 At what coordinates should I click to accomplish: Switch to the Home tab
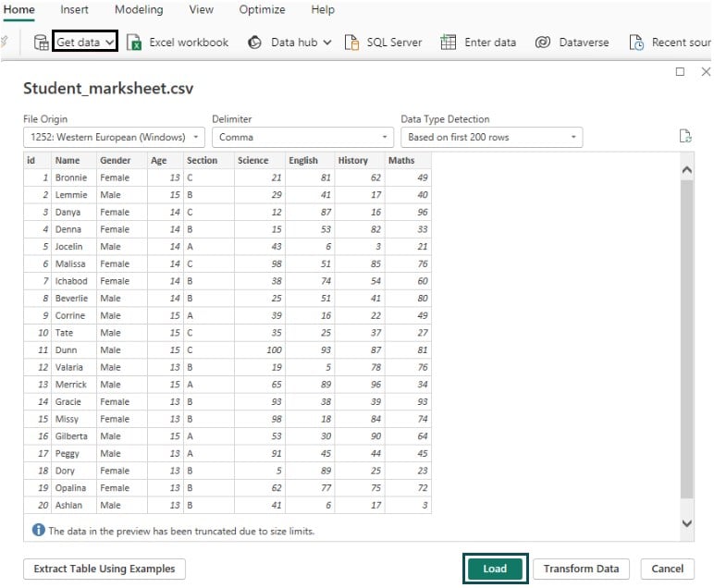pos(19,9)
